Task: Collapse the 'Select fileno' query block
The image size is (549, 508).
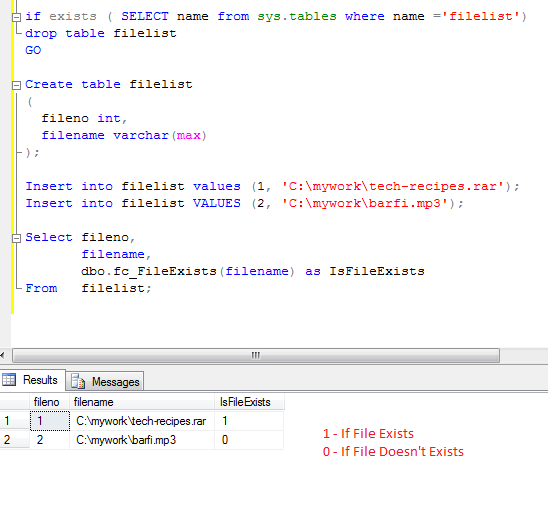Action: coord(16,238)
